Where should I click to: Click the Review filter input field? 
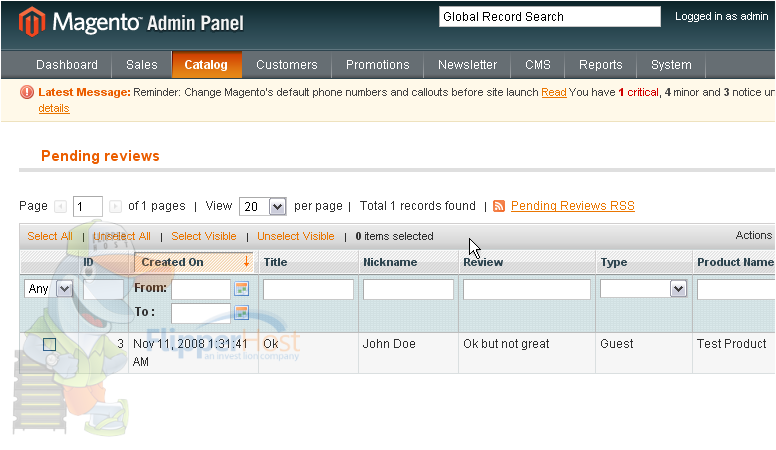click(527, 289)
